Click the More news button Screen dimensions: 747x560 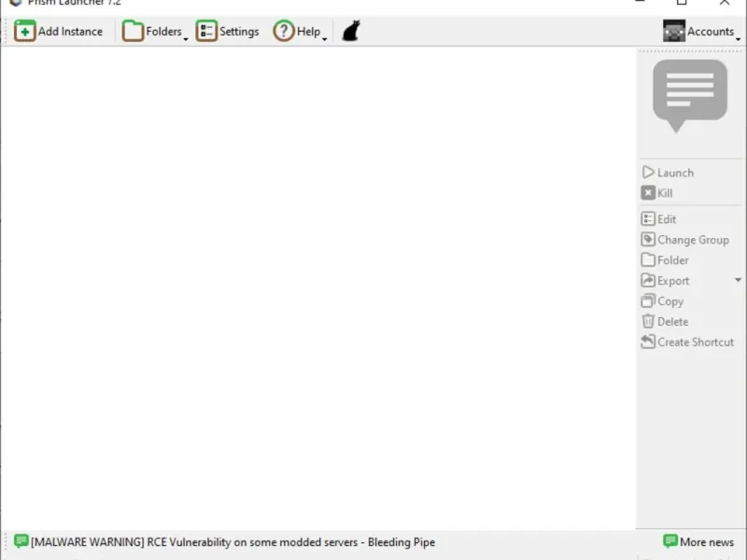[698, 542]
